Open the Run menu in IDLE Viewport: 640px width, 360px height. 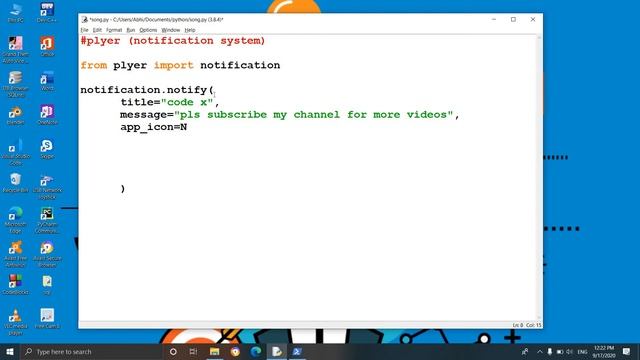click(x=131, y=30)
